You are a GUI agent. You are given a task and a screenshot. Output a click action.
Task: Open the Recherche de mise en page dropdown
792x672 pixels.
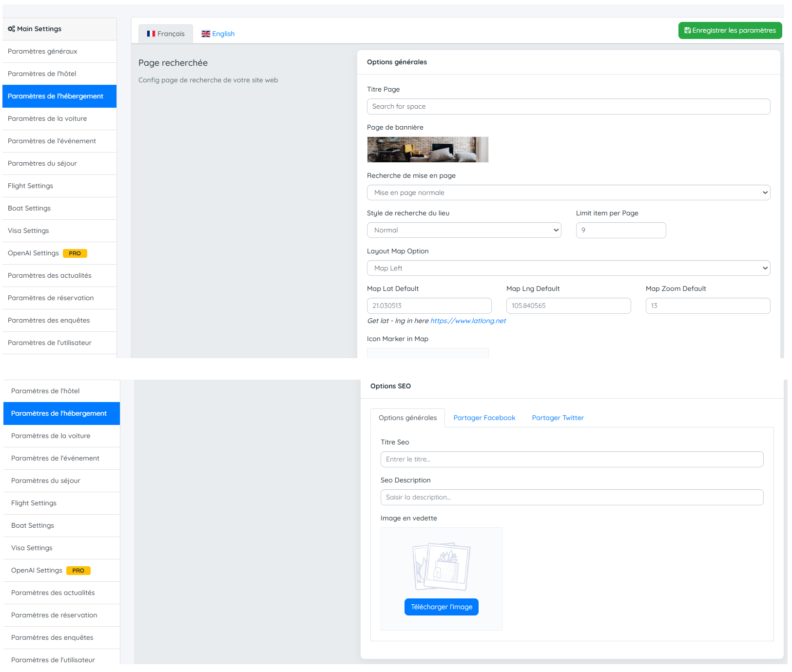point(568,193)
